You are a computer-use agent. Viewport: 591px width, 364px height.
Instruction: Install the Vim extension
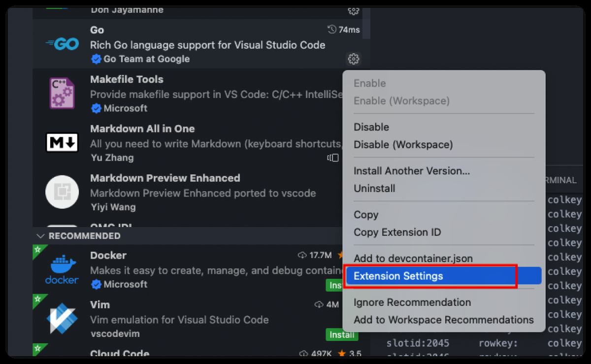pos(341,334)
